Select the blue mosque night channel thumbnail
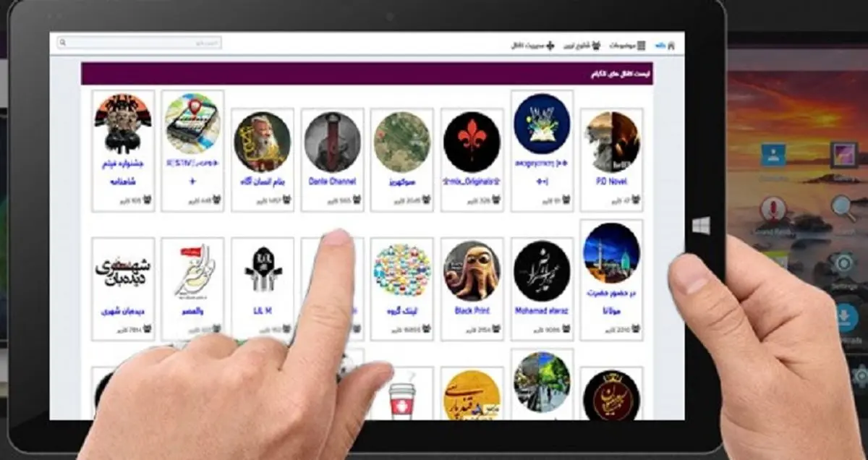 [x=611, y=253]
